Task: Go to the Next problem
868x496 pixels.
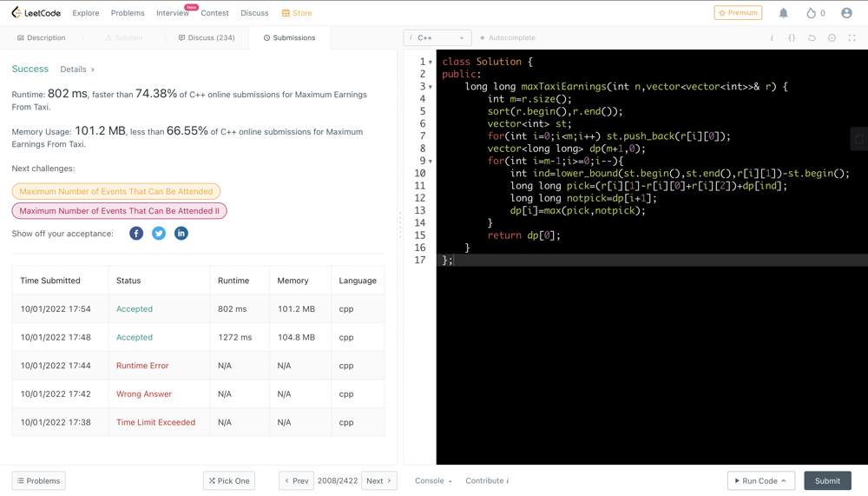Action: [x=379, y=480]
